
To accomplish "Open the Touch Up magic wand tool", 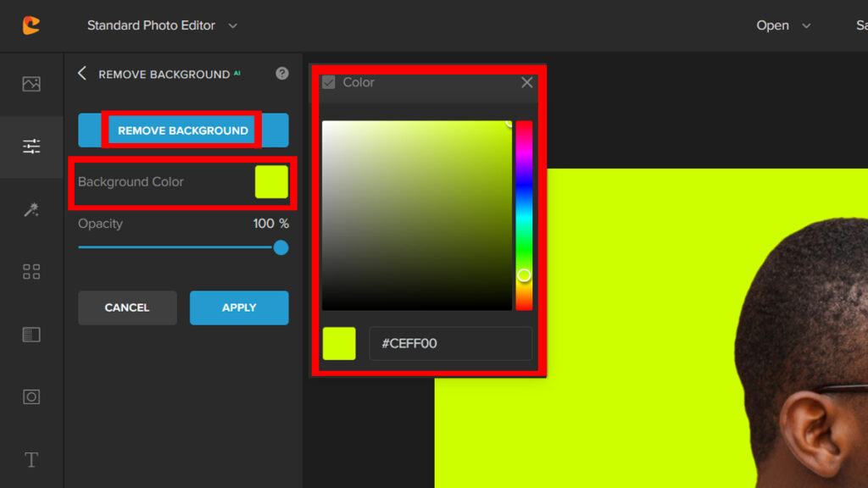I will 31,209.
